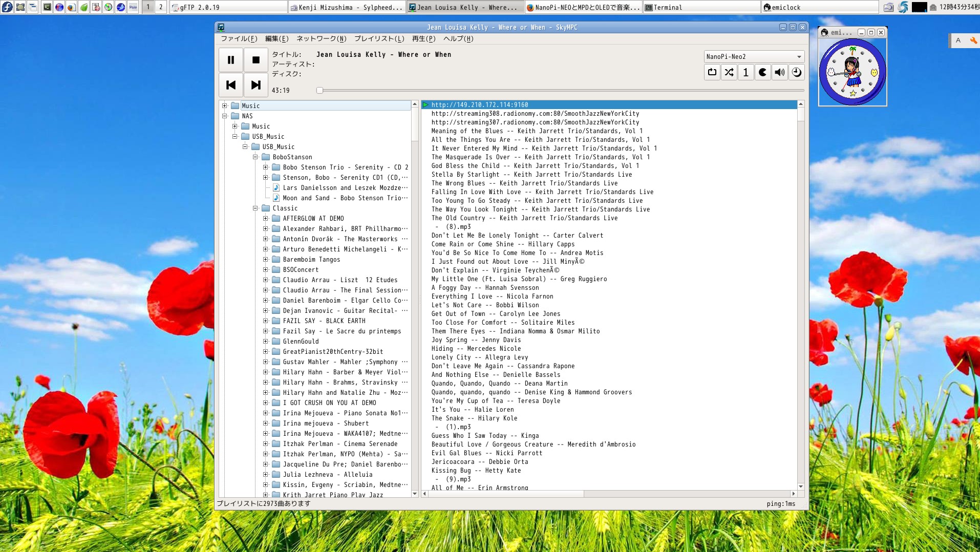Toggle repeat playback mode
The width and height of the screenshot is (980, 552).
(712, 72)
